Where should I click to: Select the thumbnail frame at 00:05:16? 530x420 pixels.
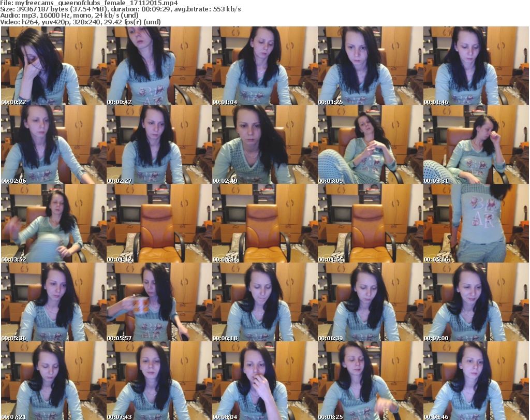point(476,223)
